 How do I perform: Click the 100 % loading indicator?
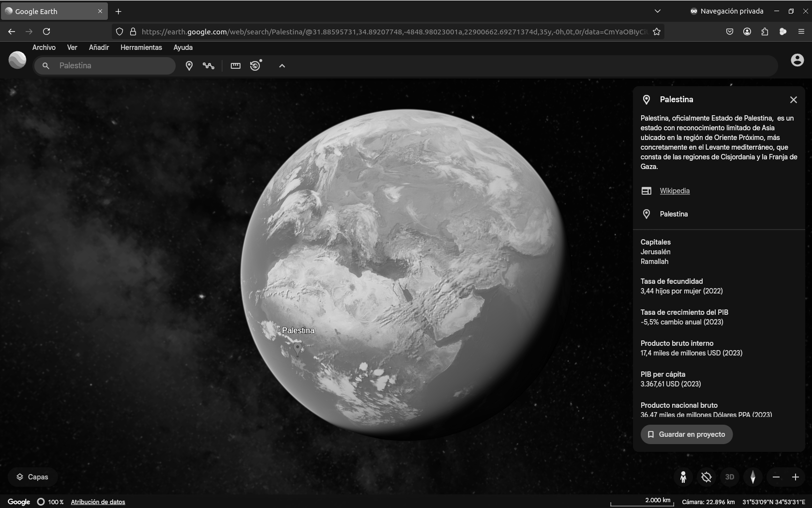[50, 502]
